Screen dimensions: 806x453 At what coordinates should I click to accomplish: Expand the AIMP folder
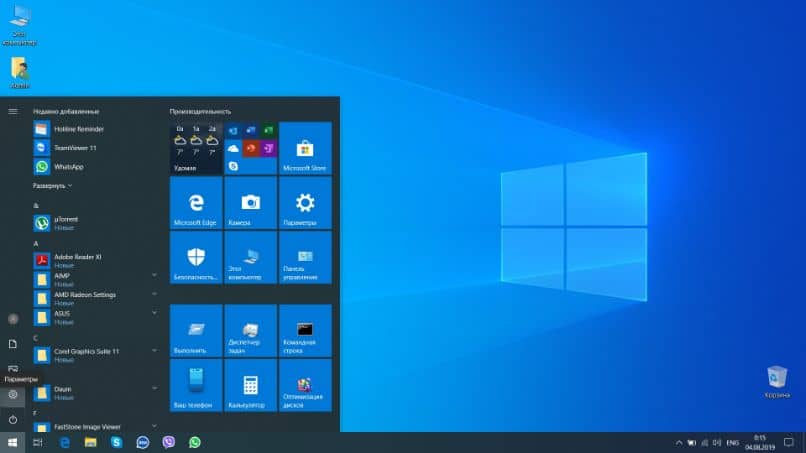tap(154, 276)
